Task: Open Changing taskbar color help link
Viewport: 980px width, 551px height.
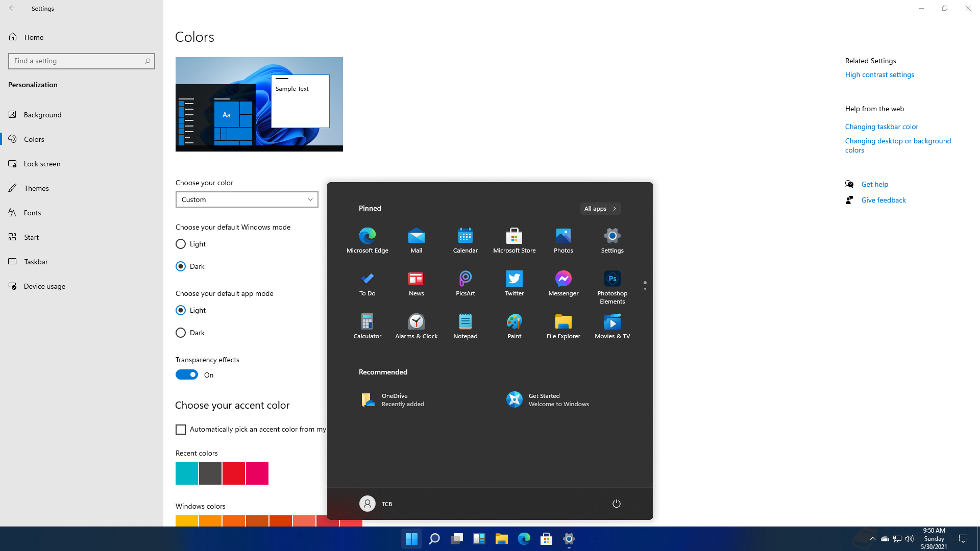Action: [x=881, y=127]
